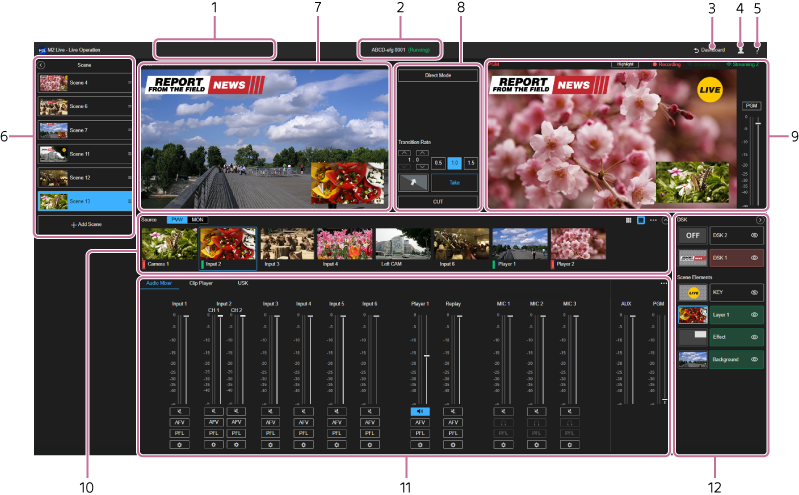The height and width of the screenshot is (495, 799).
Task: Expand the DSK panel chevron
Action: (759, 219)
